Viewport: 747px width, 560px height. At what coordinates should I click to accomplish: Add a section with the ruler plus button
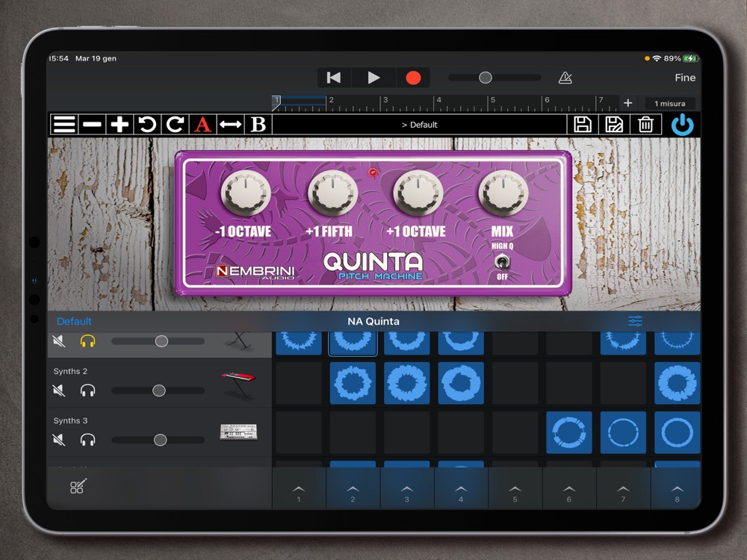pos(628,103)
